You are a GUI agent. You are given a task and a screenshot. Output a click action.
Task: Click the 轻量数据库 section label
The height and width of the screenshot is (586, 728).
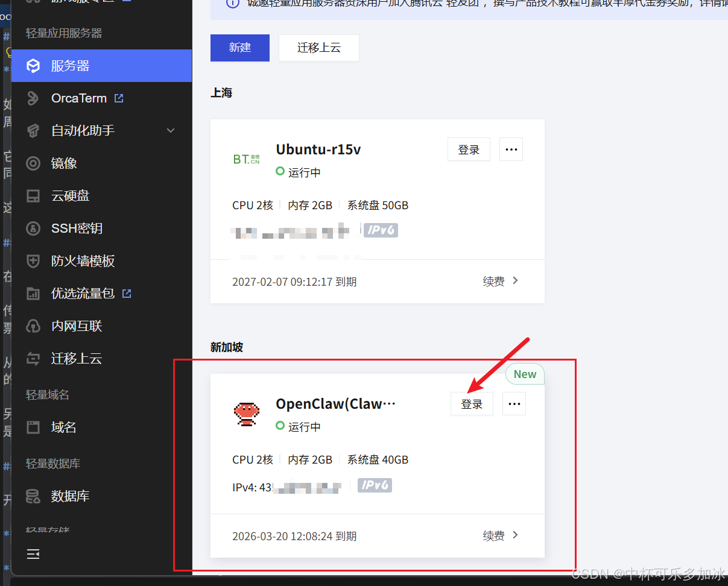point(53,464)
